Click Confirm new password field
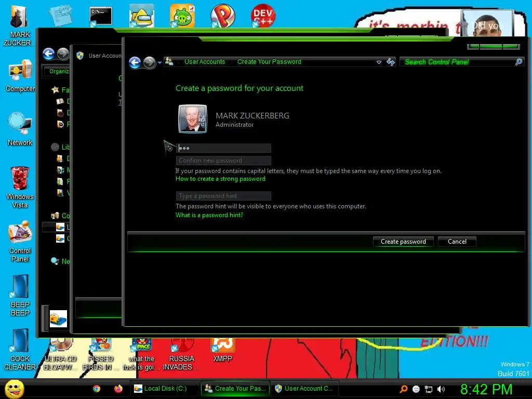The width and height of the screenshot is (532, 399). [223, 161]
